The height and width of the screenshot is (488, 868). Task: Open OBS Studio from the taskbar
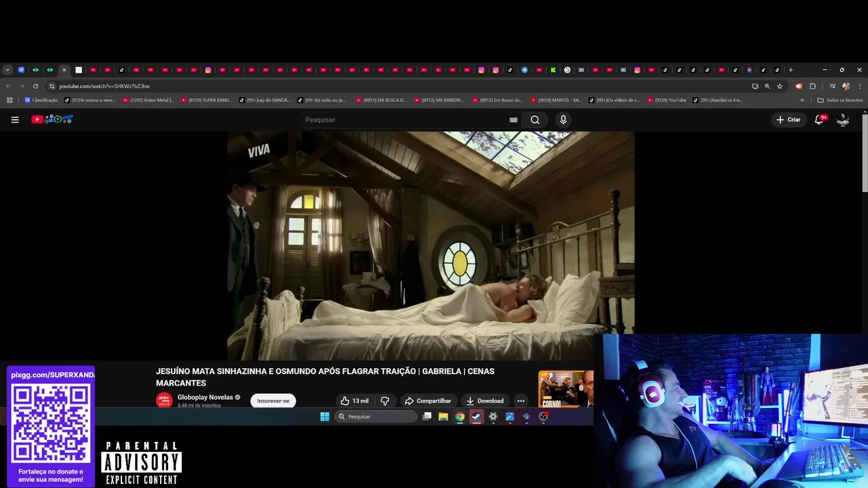point(543,417)
